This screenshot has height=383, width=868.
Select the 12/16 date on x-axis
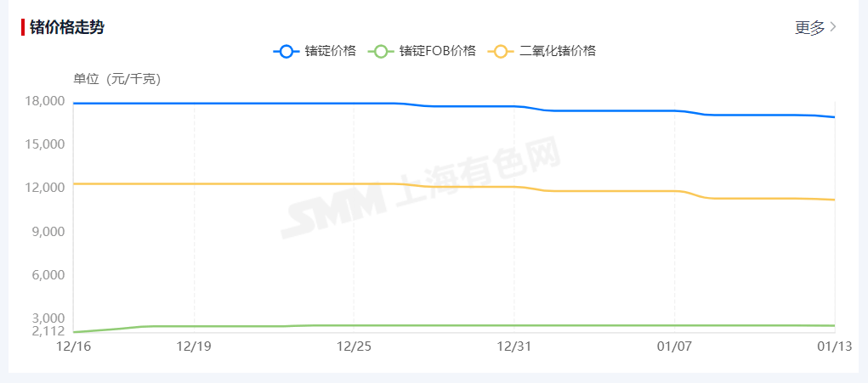pos(73,346)
